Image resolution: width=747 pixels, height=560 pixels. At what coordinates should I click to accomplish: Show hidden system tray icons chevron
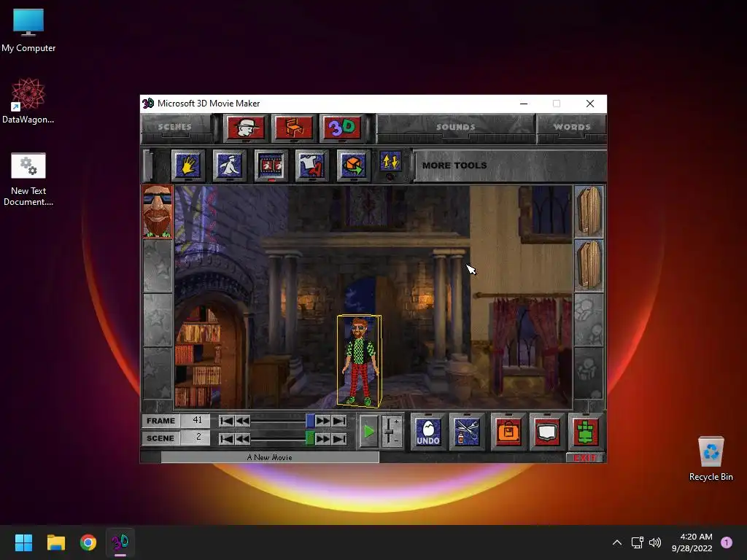[617, 542]
